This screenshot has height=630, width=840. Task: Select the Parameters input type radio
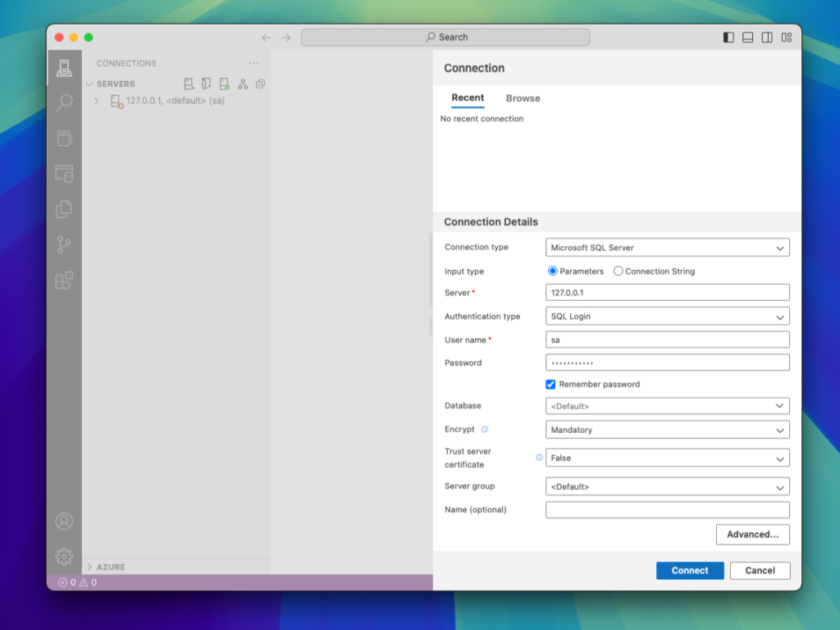point(552,271)
